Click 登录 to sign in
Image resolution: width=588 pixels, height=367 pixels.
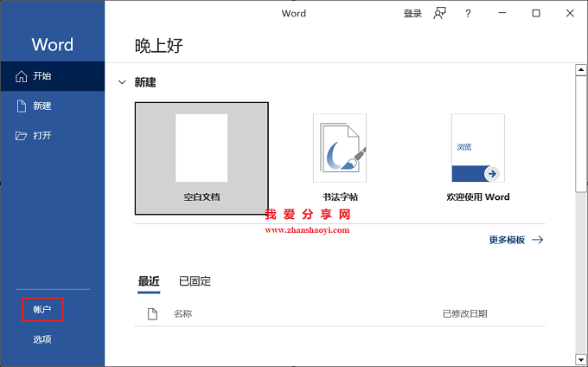click(x=412, y=14)
